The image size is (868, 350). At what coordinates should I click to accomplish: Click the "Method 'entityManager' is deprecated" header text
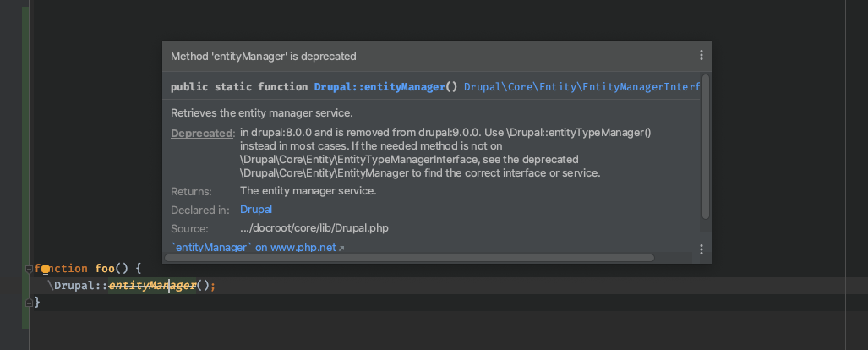coord(264,56)
